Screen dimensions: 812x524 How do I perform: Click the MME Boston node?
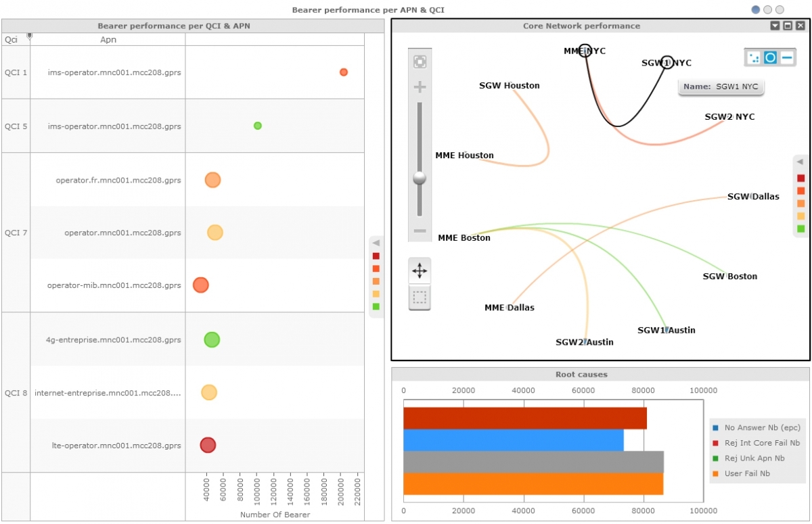point(464,238)
